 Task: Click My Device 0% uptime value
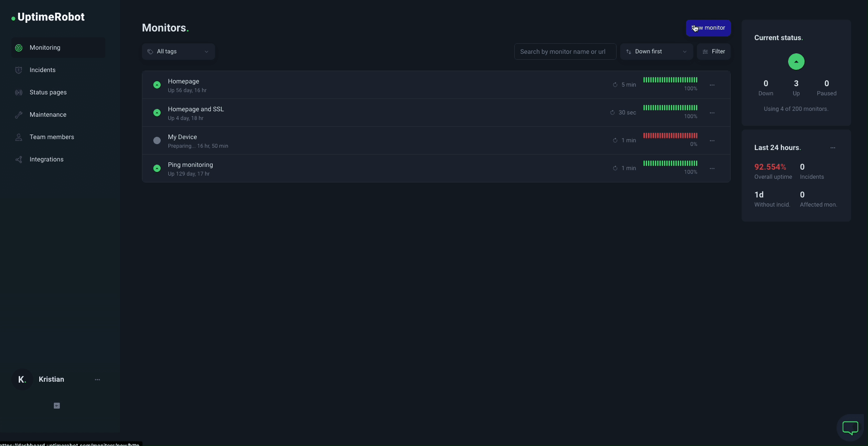[694, 144]
